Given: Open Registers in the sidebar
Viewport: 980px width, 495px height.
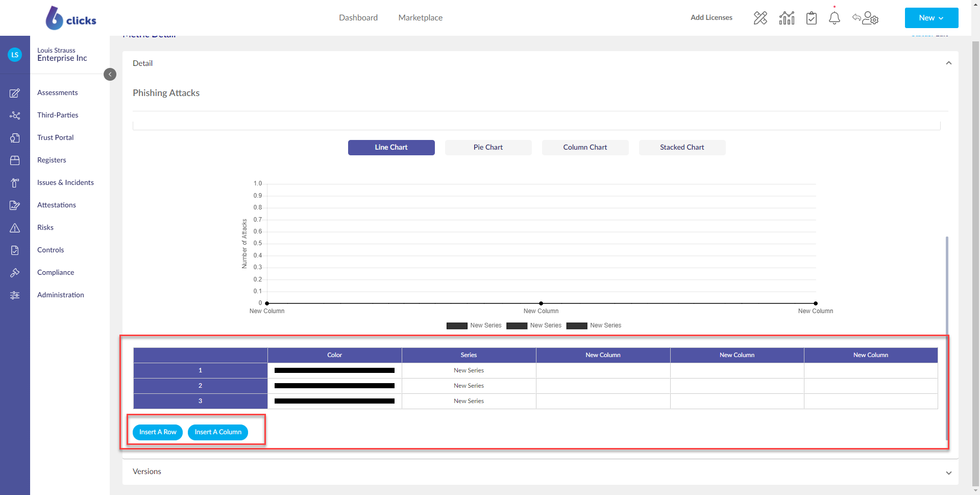Looking at the screenshot, I should pos(52,160).
